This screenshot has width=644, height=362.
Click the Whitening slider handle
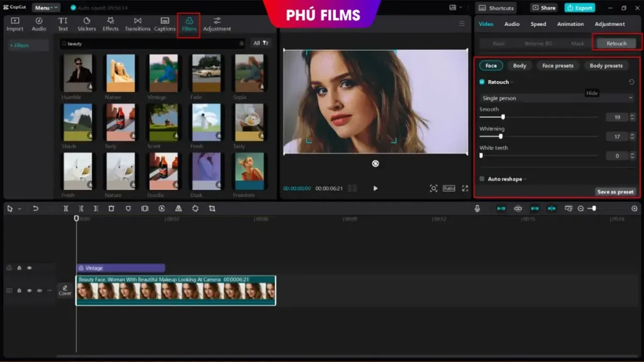(500, 136)
